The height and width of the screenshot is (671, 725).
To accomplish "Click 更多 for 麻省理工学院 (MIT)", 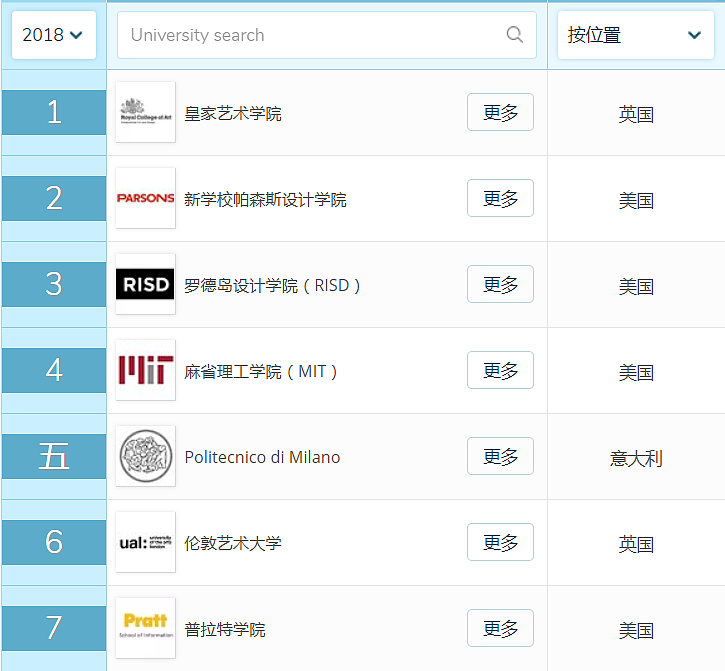I will tap(500, 370).
